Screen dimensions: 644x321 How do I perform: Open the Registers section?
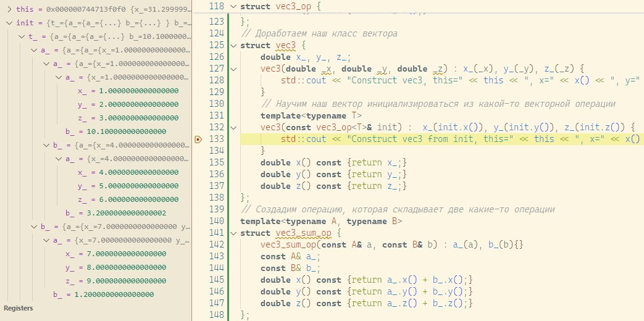19,308
